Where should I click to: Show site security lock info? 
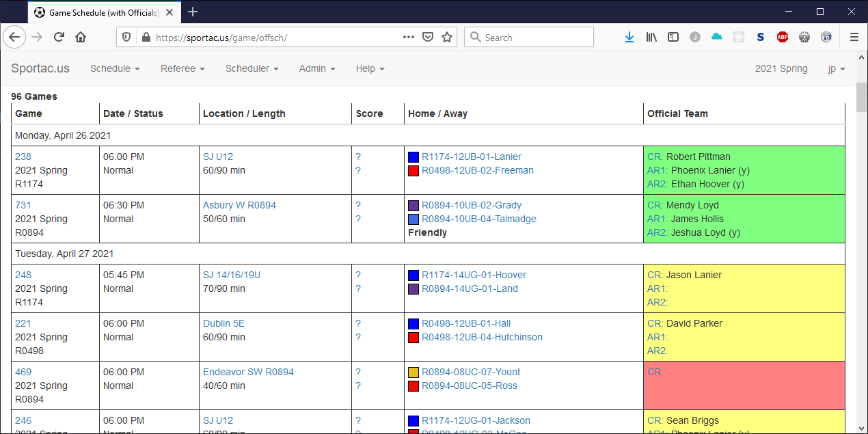(145, 38)
